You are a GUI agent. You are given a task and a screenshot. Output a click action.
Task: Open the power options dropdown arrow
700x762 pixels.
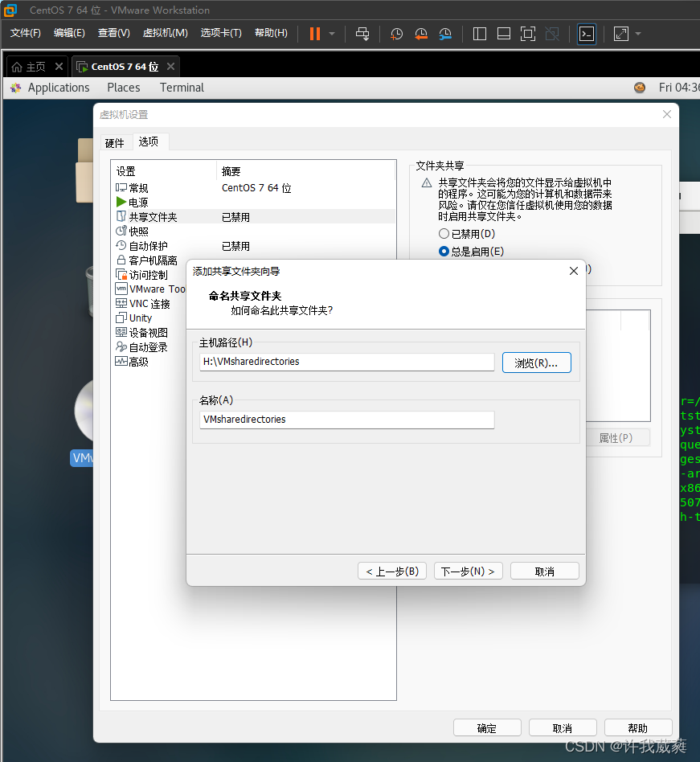[332, 34]
